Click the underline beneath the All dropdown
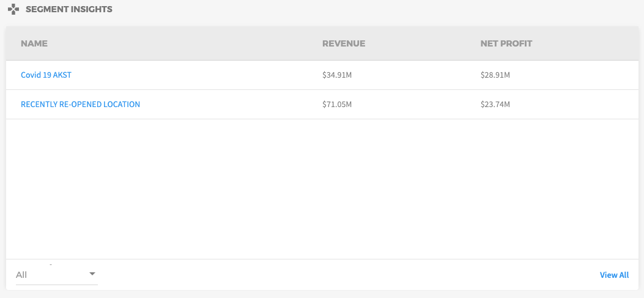 click(57, 285)
